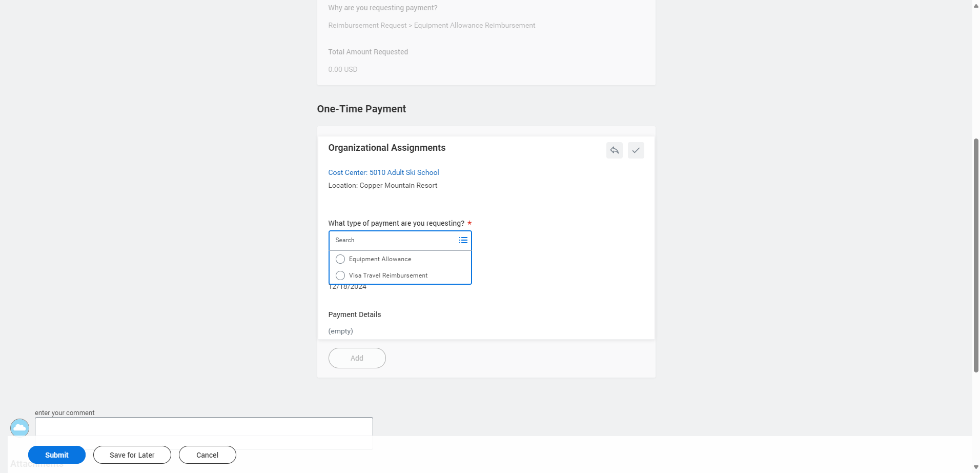
Task: Click inside the enter your comment box
Action: [x=204, y=427]
